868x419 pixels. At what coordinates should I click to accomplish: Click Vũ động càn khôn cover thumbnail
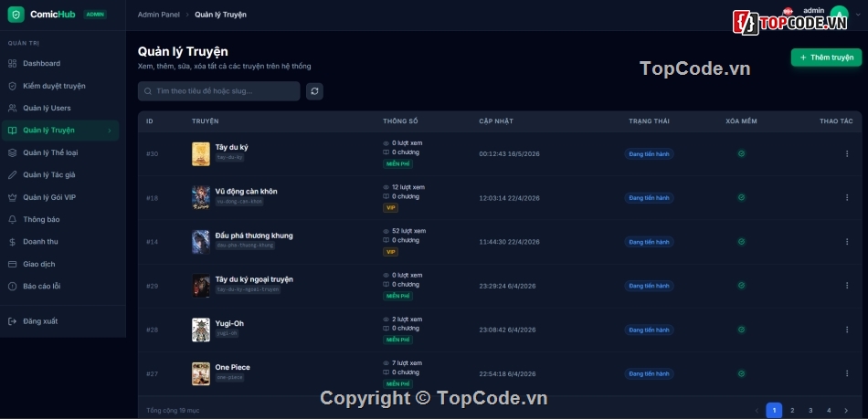(201, 197)
